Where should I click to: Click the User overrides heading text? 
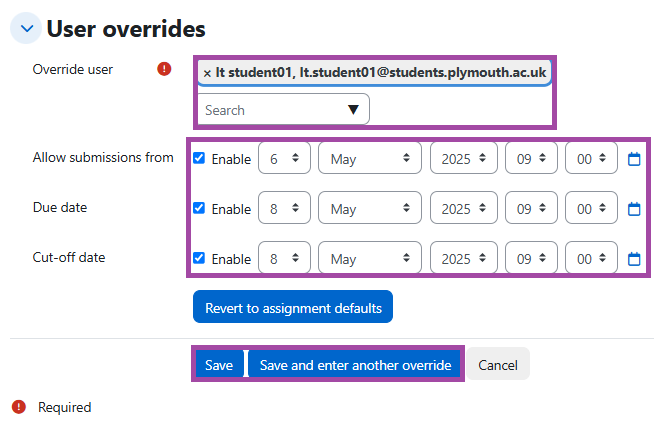(126, 29)
